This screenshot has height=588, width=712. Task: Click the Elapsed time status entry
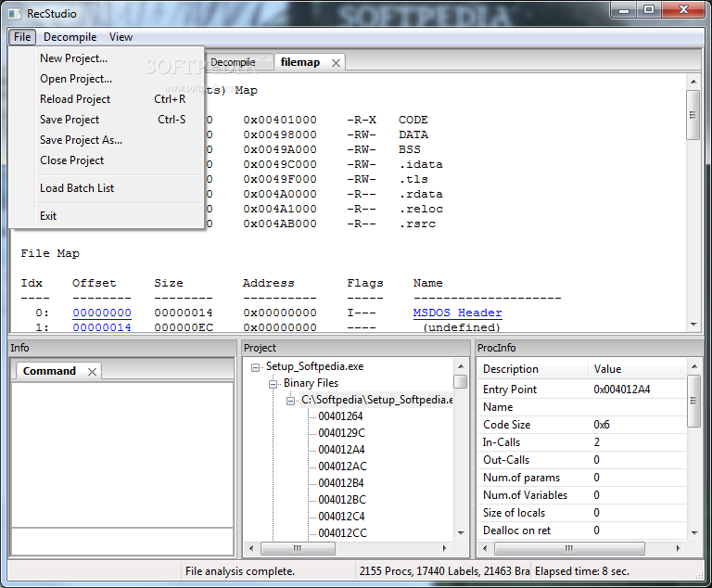pyautogui.click(x=581, y=571)
